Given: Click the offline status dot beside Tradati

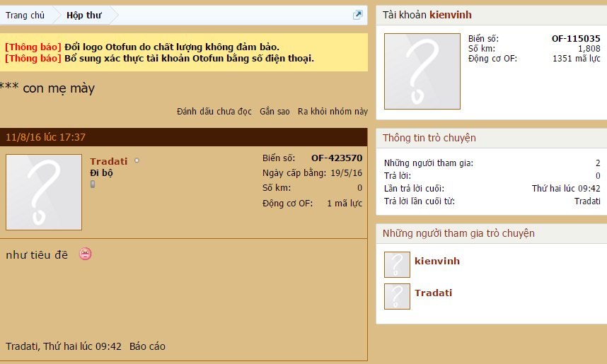Looking at the screenshot, I should point(137,160).
